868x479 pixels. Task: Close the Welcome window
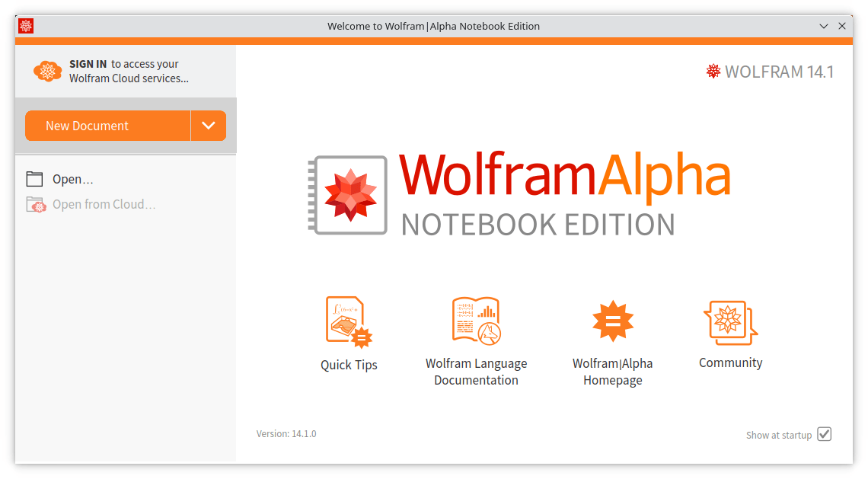pos(842,26)
